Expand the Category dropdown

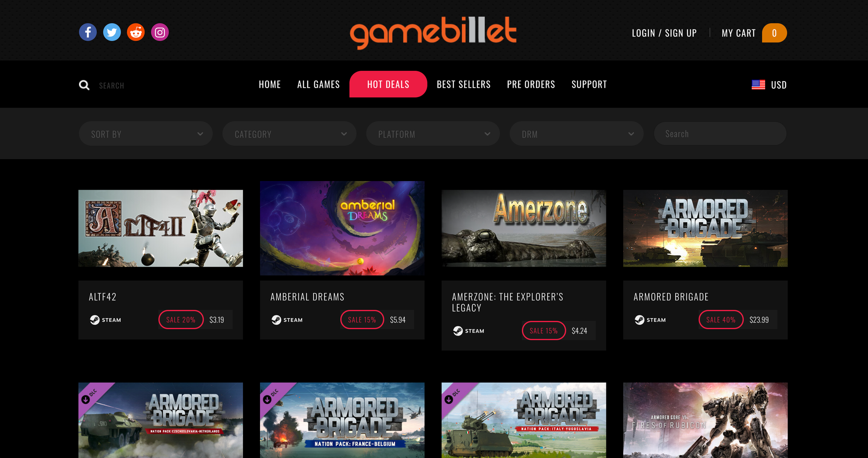tap(289, 134)
